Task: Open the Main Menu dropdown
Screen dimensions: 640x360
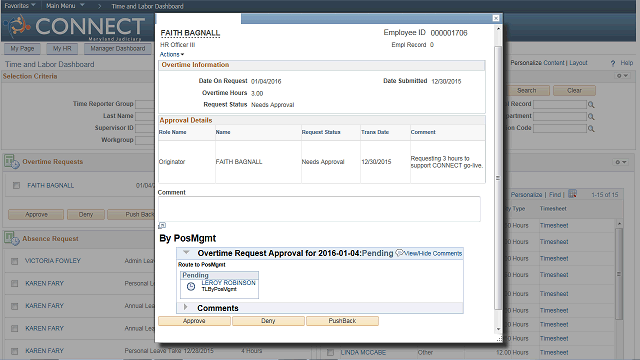Action: tap(65, 6)
